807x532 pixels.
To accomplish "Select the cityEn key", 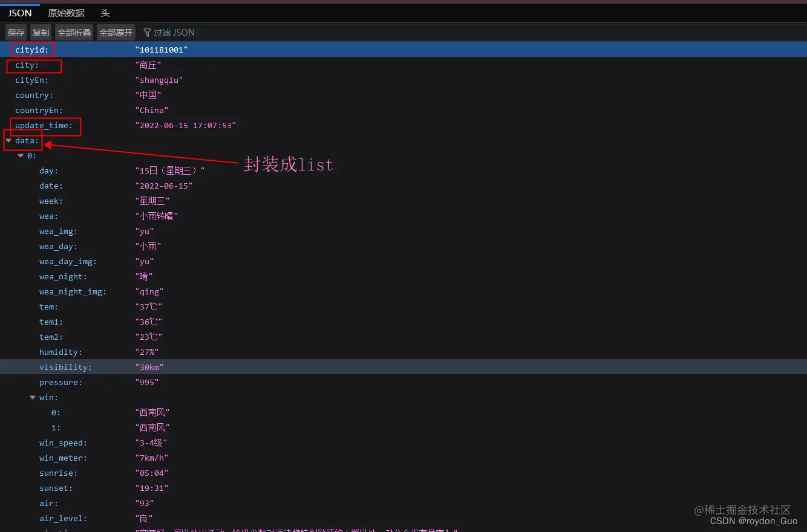I will click(31, 80).
